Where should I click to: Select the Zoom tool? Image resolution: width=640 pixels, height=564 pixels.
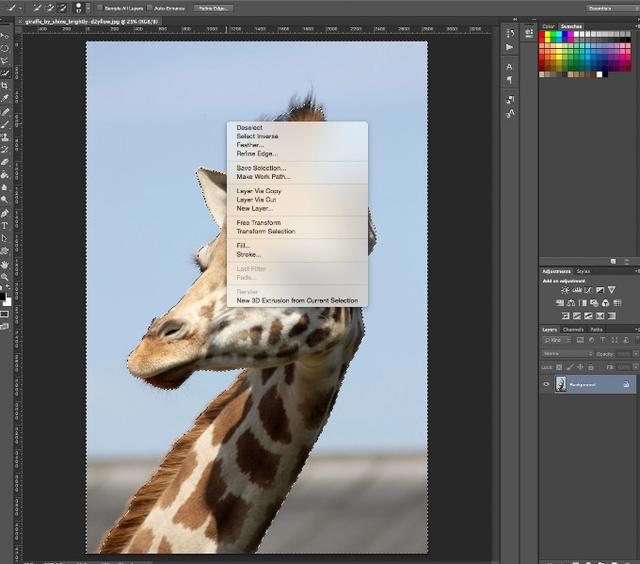click(5, 277)
